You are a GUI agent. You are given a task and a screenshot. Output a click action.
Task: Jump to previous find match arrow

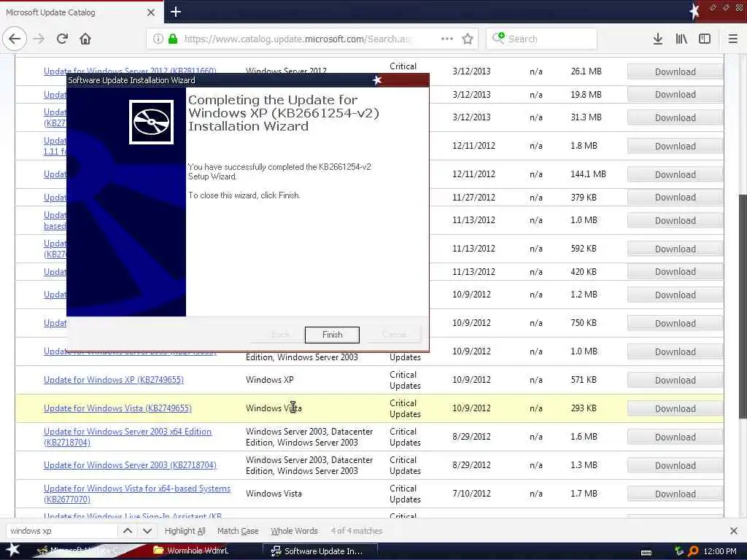click(128, 531)
